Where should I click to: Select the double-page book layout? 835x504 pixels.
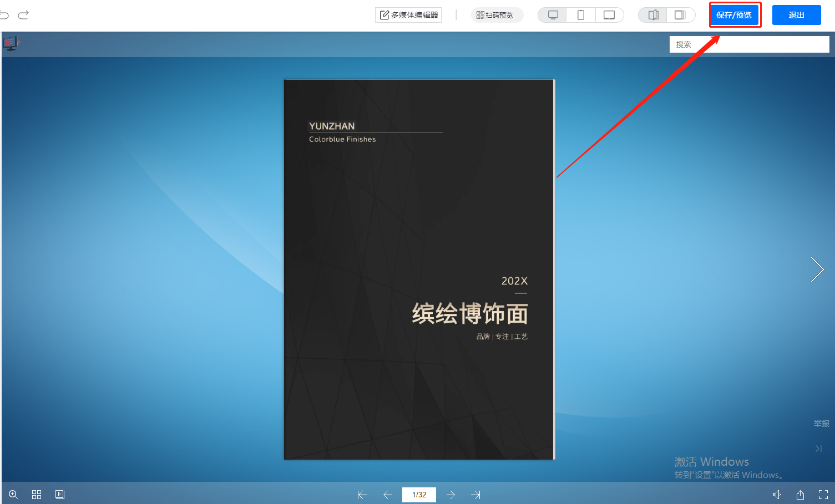pyautogui.click(x=653, y=15)
